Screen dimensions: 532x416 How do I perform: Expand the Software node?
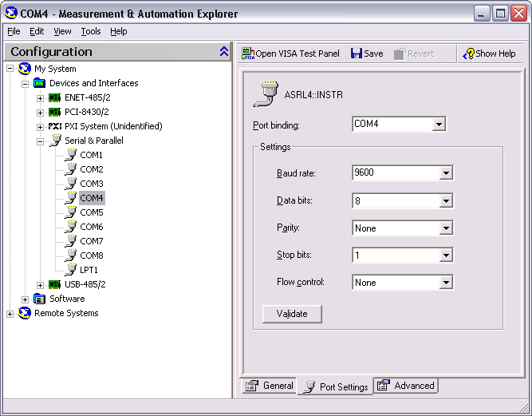(25, 299)
